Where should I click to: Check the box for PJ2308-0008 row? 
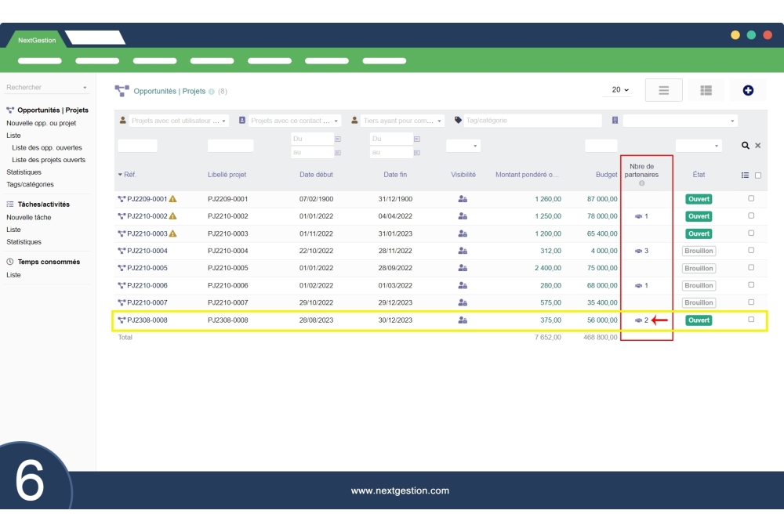[751, 320]
